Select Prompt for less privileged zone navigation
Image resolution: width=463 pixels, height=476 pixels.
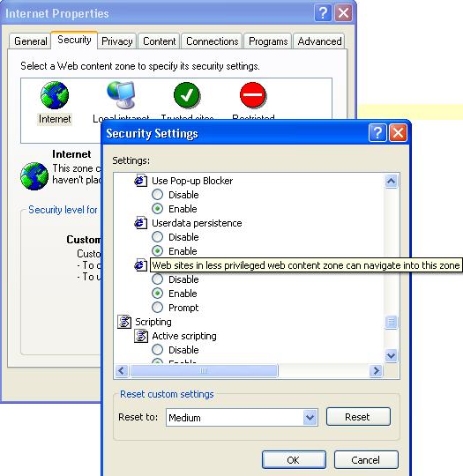157,308
